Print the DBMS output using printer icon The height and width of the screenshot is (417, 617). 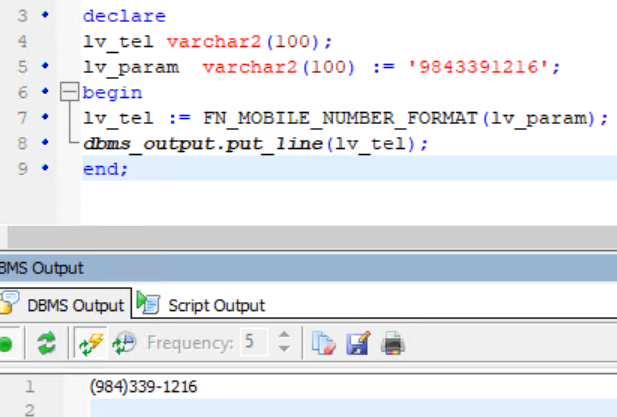(x=393, y=344)
